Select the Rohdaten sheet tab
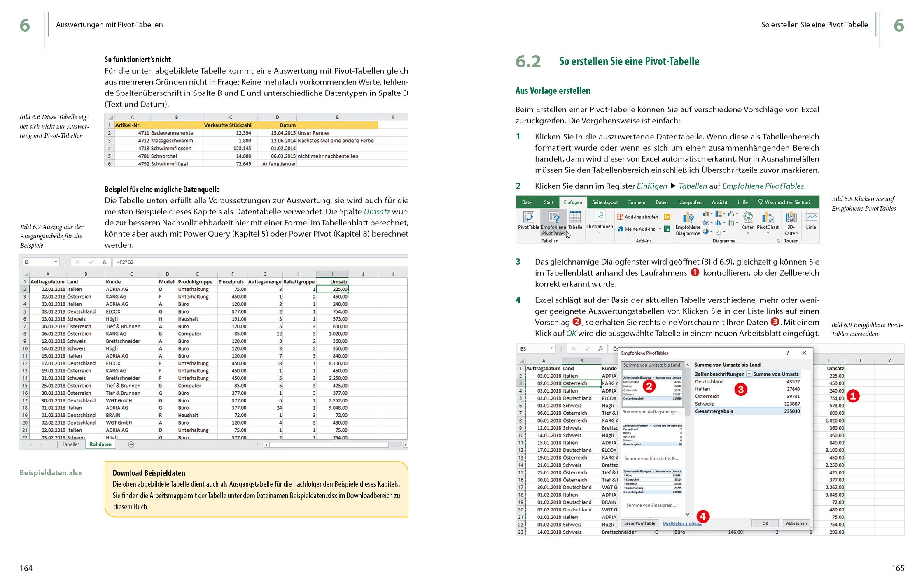This screenshot has height=583, width=924. pyautogui.click(x=100, y=444)
